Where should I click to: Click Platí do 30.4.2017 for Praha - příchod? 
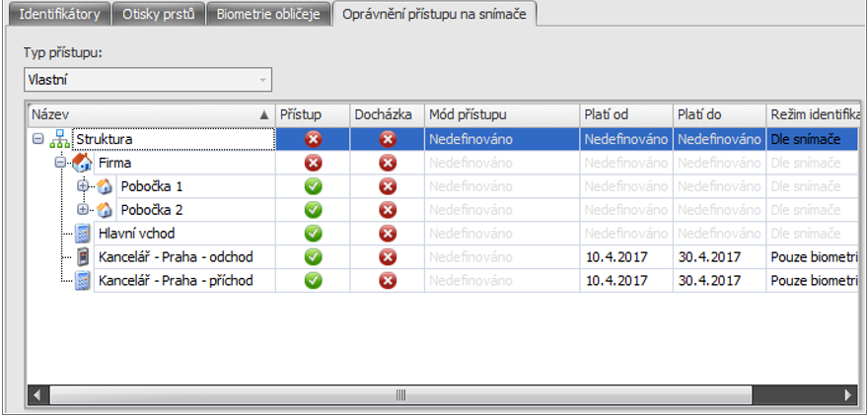pyautogui.click(x=720, y=280)
